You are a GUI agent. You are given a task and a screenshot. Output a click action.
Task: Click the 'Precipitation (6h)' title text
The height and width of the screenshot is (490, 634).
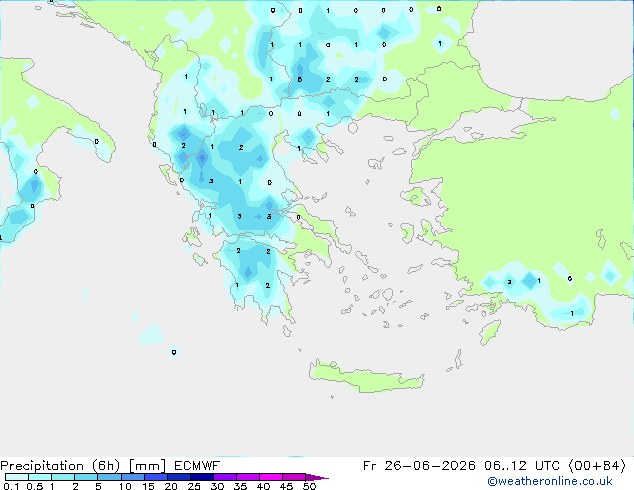coord(60,466)
